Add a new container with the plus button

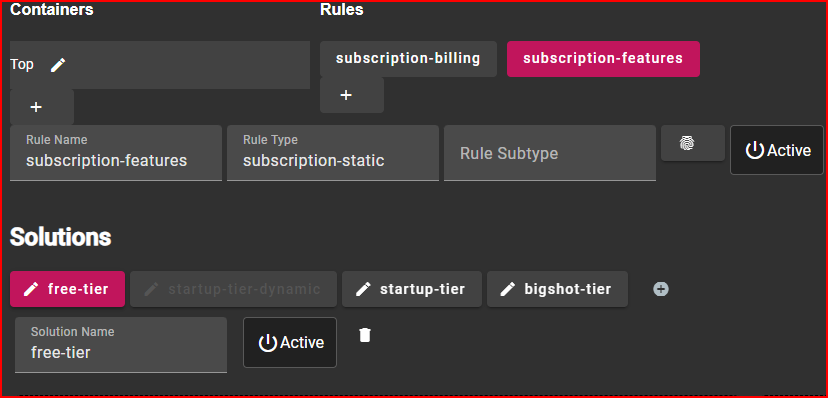42,107
